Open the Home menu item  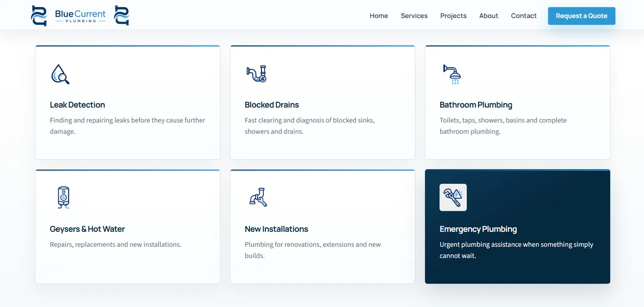pos(379,16)
